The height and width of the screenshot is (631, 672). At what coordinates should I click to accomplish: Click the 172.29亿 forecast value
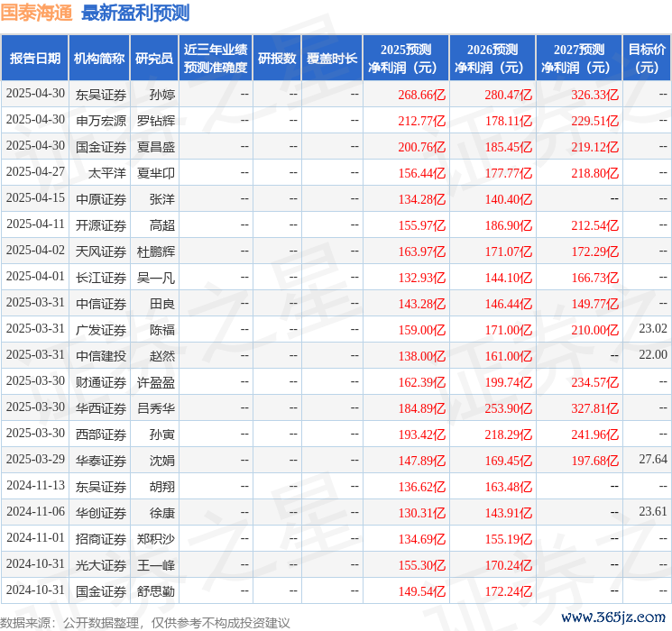tap(594, 251)
